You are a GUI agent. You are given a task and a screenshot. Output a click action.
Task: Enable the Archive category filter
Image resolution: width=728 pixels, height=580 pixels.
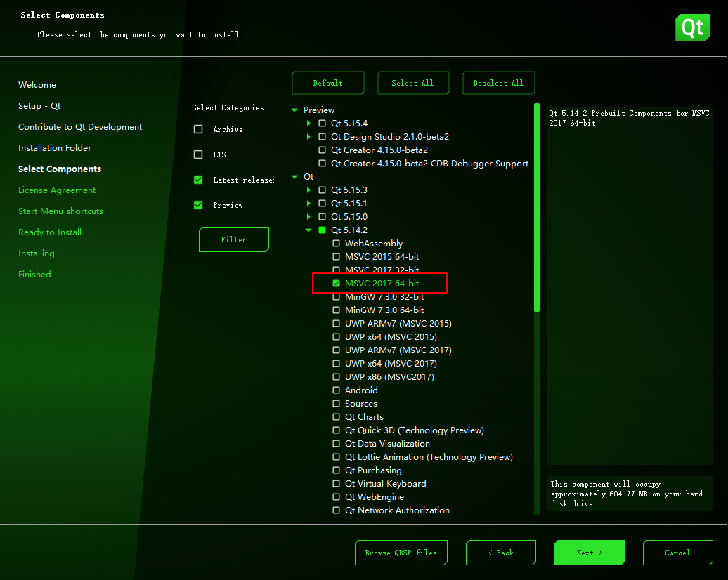tap(199, 128)
